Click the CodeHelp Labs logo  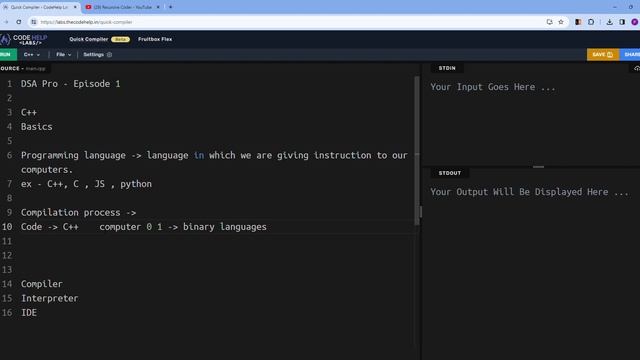click(24, 40)
